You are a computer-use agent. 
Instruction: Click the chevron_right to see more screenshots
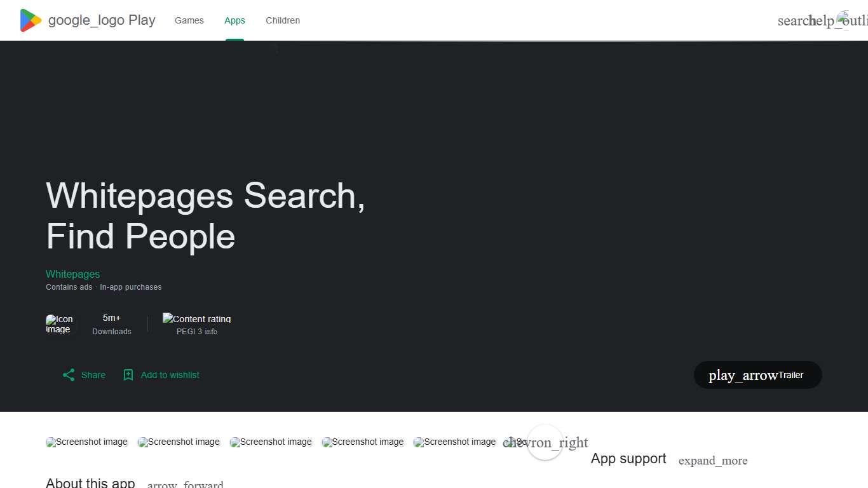click(x=545, y=442)
